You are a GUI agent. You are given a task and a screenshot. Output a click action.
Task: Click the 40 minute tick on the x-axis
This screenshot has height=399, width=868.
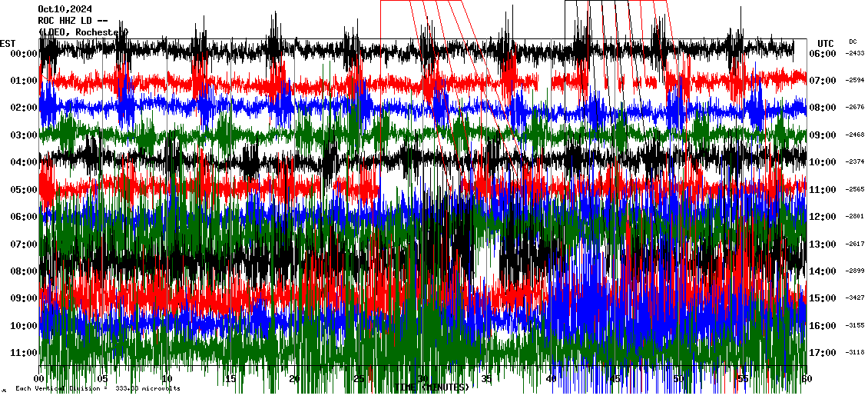pyautogui.click(x=550, y=379)
